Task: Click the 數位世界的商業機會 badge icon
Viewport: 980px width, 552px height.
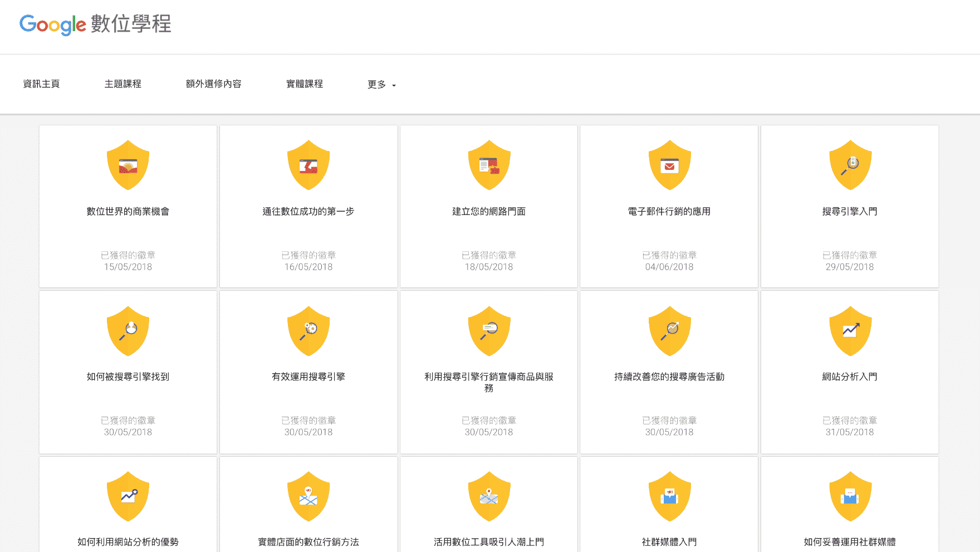Action: click(128, 165)
